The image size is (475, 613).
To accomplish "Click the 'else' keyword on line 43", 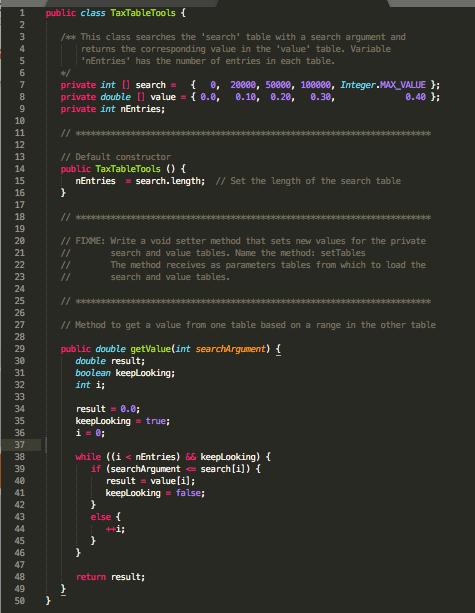I will pos(100,517).
